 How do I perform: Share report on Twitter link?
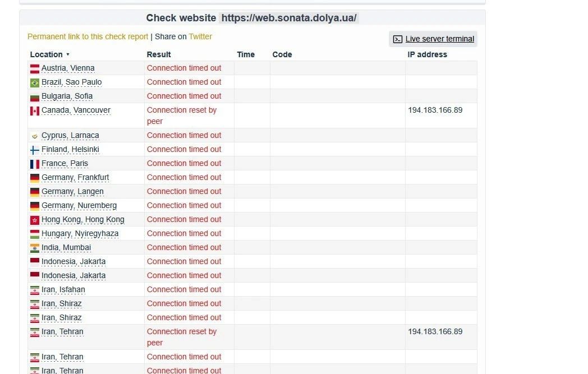click(200, 36)
